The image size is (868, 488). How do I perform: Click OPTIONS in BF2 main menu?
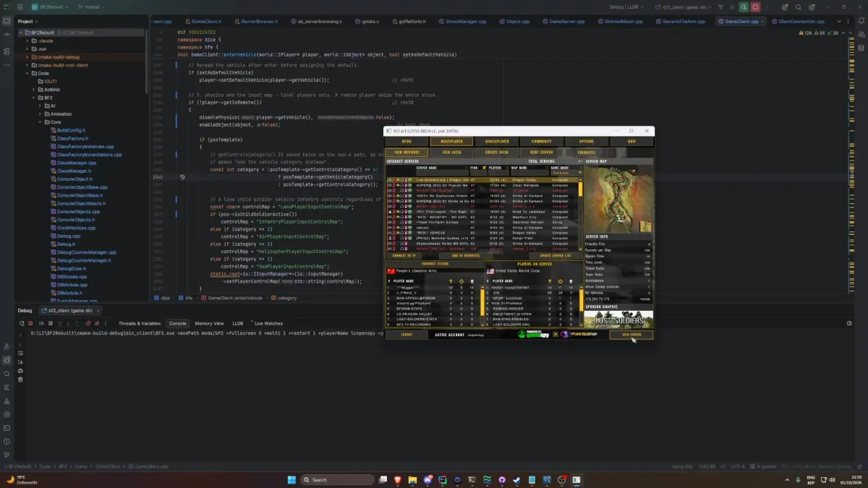pyautogui.click(x=587, y=142)
